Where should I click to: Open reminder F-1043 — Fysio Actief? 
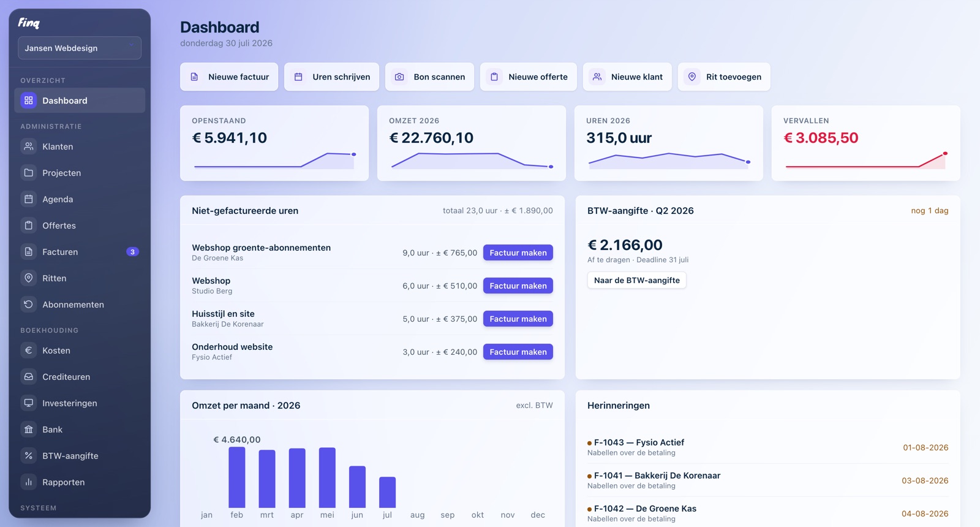(768, 447)
